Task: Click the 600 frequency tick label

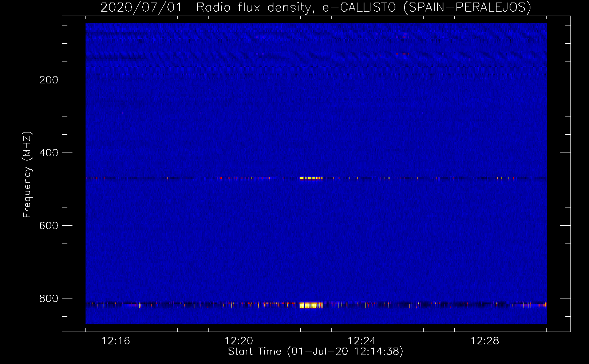Action: click(49, 226)
